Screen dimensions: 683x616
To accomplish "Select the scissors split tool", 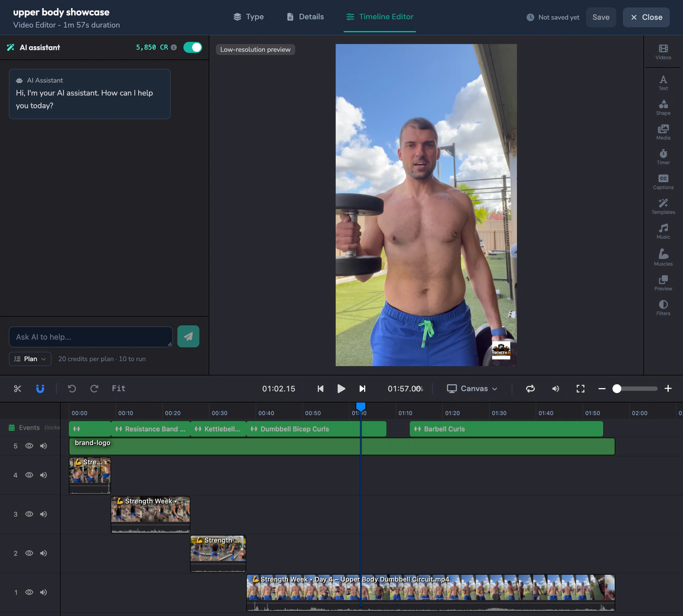I will pos(18,389).
